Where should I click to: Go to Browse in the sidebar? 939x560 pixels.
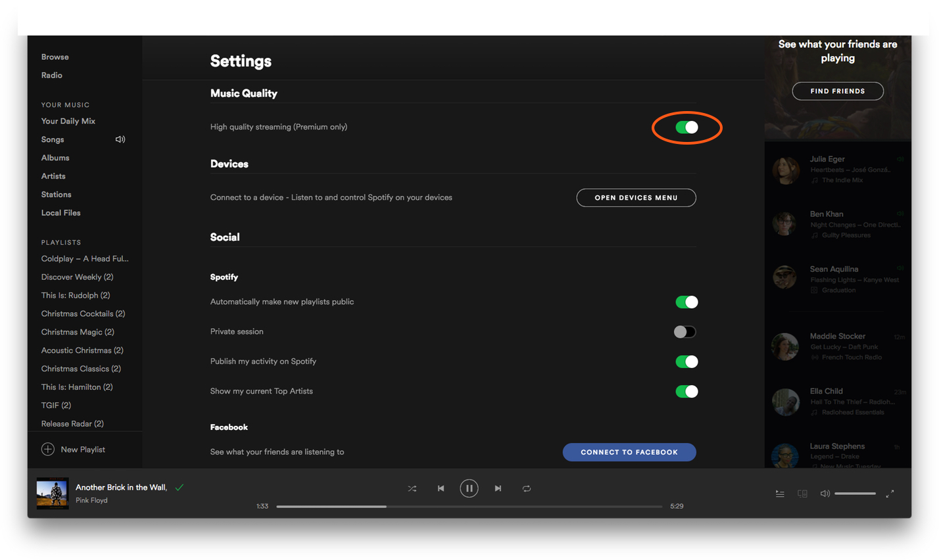pyautogui.click(x=55, y=57)
